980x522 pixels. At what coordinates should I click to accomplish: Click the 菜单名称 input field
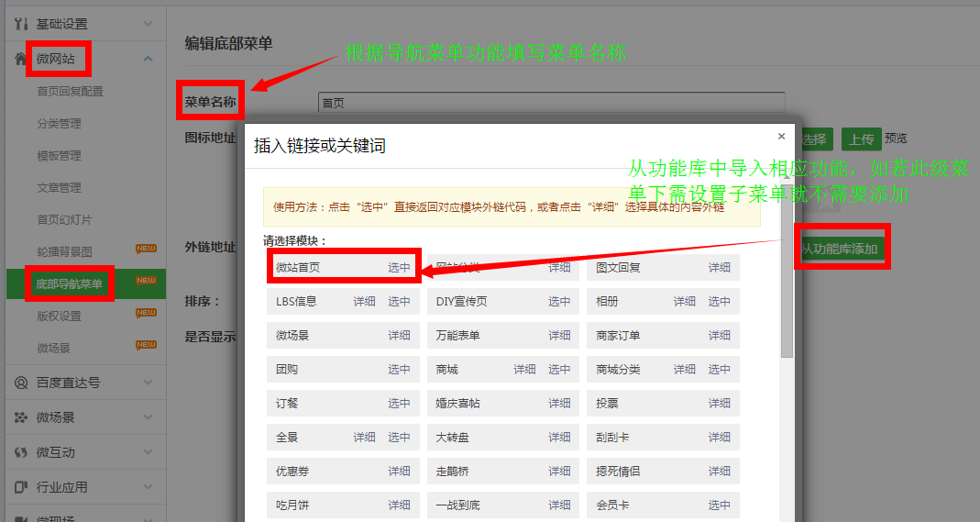tap(550, 104)
